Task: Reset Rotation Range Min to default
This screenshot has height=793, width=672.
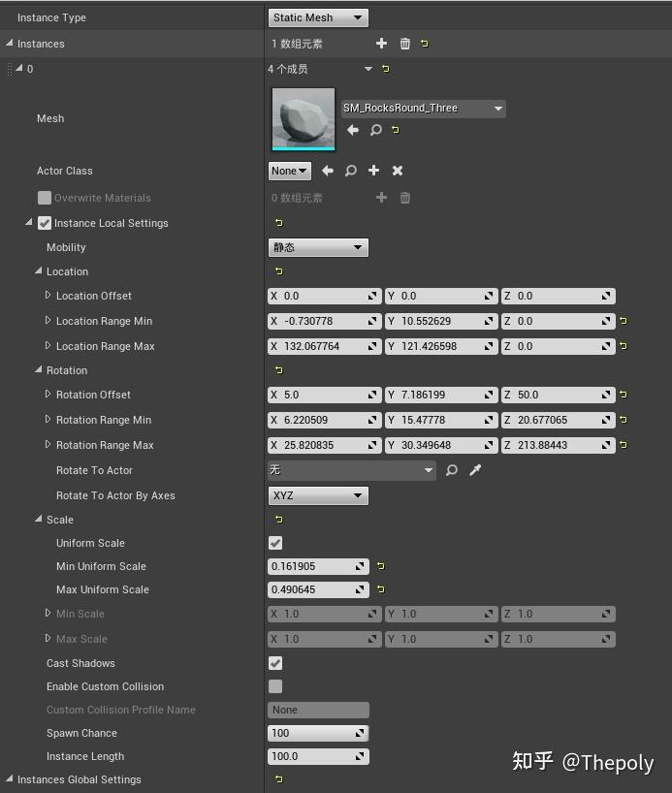Action: (x=624, y=419)
